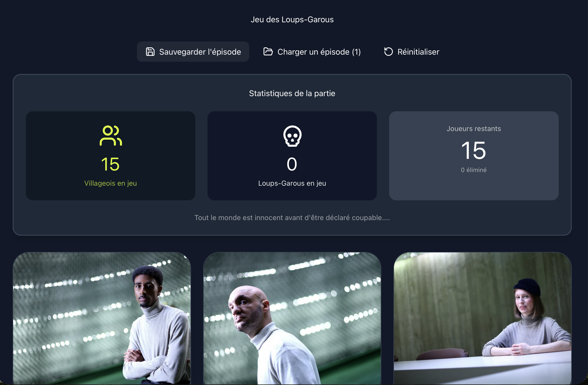Save episode via Sauvegarder l'épisode button
The height and width of the screenshot is (385, 588).
click(193, 52)
